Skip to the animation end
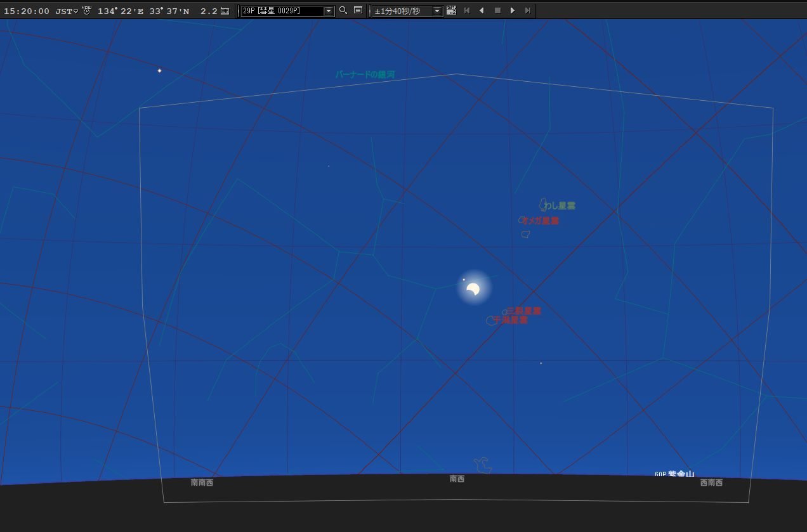 (528, 11)
